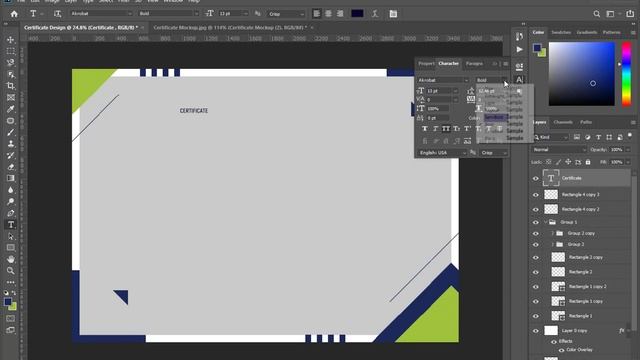Open the Normal blend mode dropdown
640x360 pixels.
tap(559, 150)
